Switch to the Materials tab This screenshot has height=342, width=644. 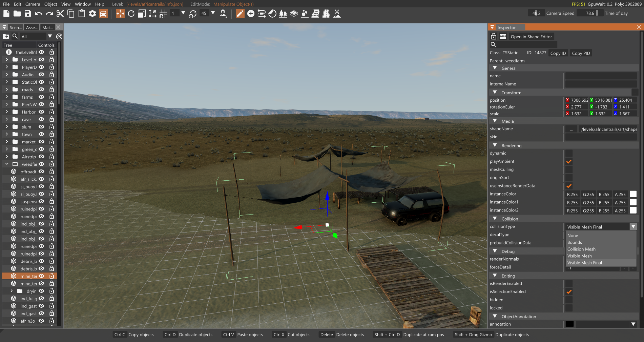pyautogui.click(x=48, y=27)
